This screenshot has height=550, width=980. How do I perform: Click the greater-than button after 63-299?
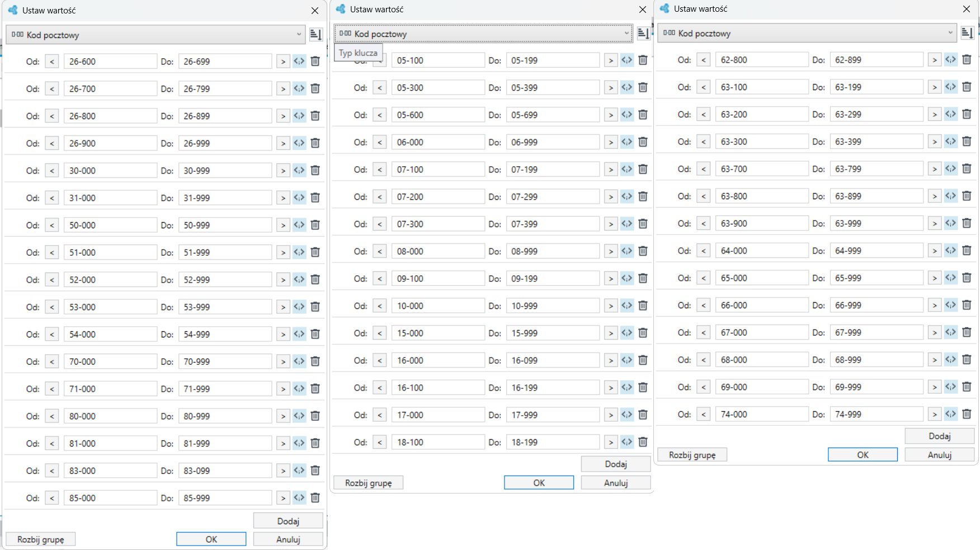[x=935, y=114]
